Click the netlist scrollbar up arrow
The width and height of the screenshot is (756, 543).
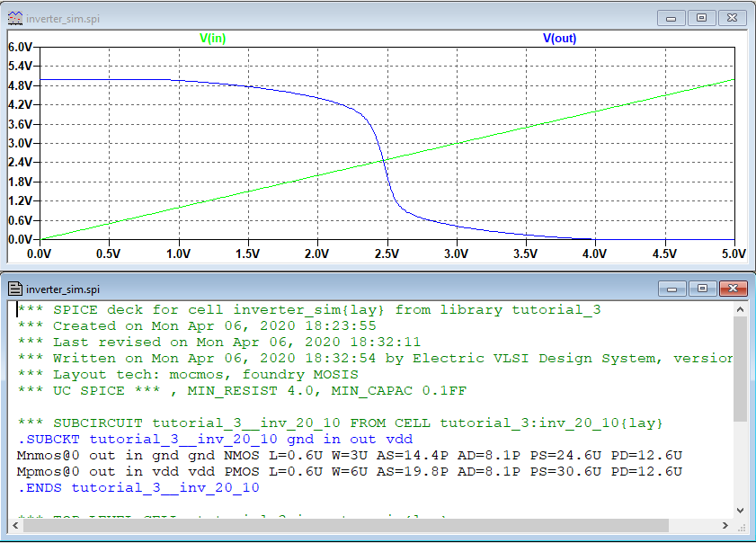tap(741, 310)
